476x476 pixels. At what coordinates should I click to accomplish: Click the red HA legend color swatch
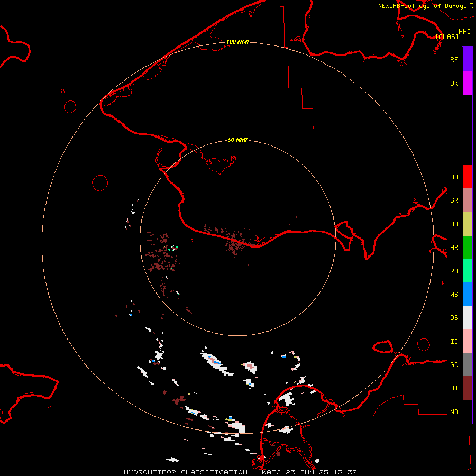click(467, 177)
